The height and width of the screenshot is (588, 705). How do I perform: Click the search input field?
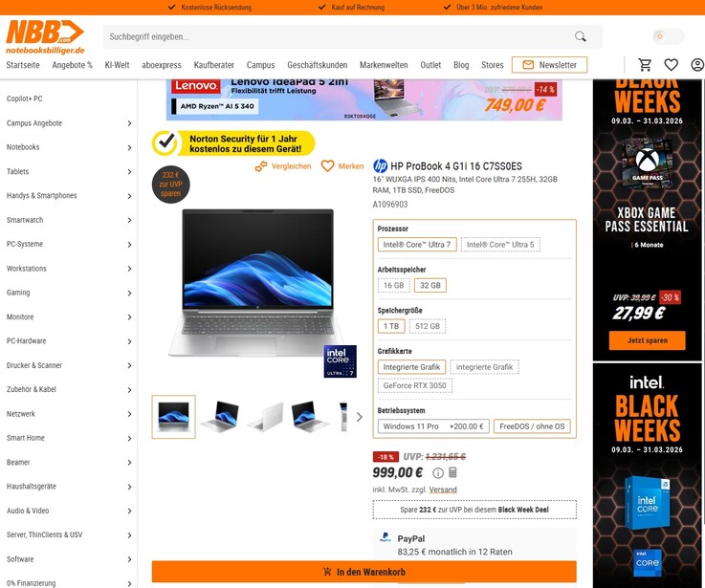(338, 36)
